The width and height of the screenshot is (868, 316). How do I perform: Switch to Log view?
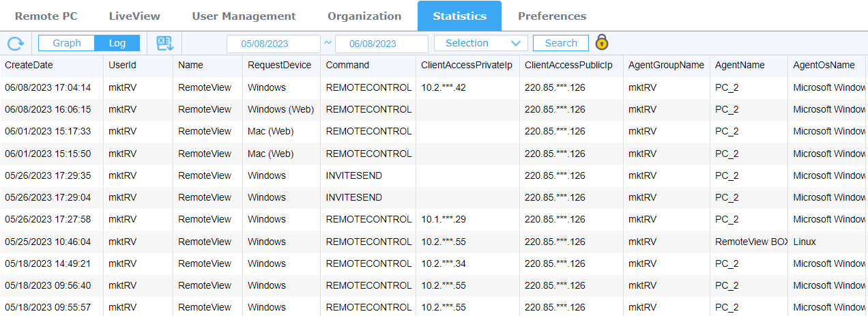click(117, 43)
